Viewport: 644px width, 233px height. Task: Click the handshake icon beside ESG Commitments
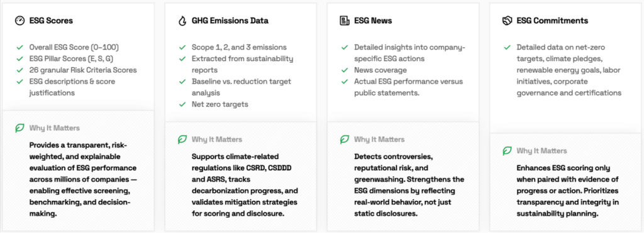[x=507, y=21]
